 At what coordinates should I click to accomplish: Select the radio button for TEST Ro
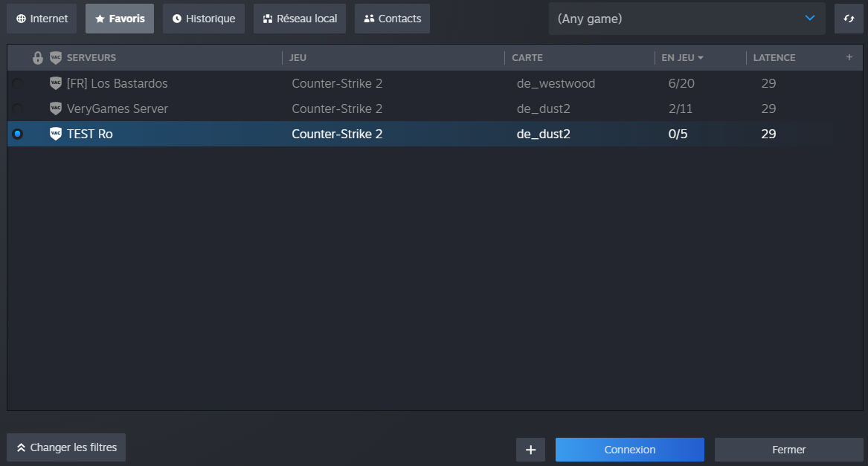click(17, 134)
